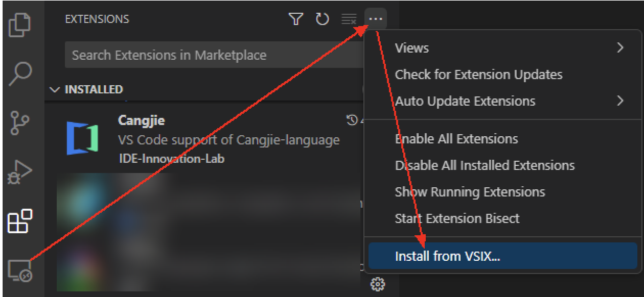
Task: Open the Remote Explorer view
Action: click(x=20, y=270)
